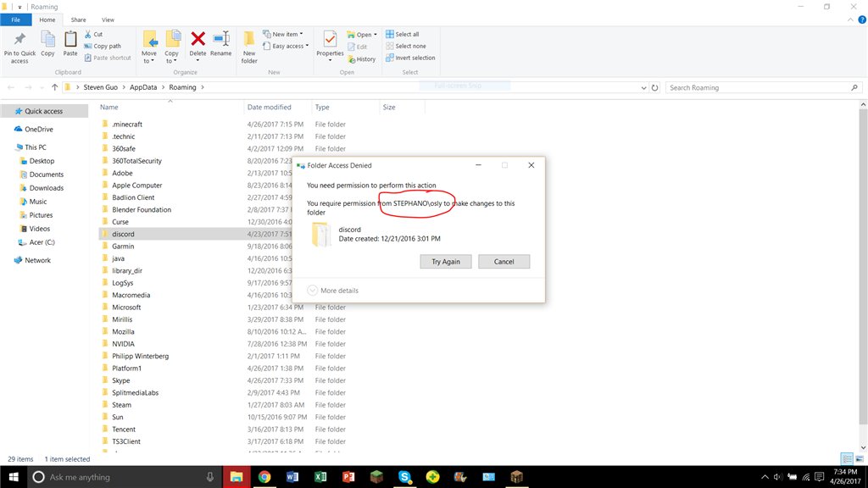Image resolution: width=868 pixels, height=488 pixels.
Task: Open the New item dropdown
Action: tap(283, 34)
